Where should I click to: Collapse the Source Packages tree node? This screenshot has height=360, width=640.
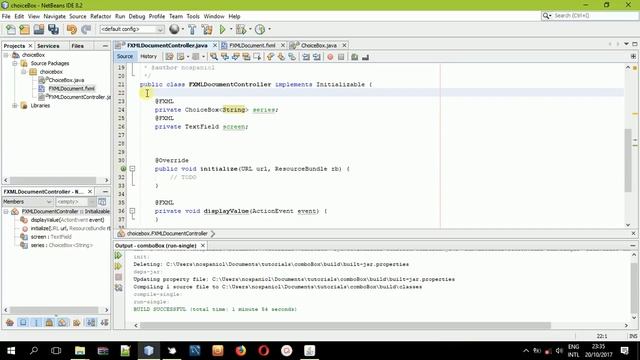coord(15,63)
